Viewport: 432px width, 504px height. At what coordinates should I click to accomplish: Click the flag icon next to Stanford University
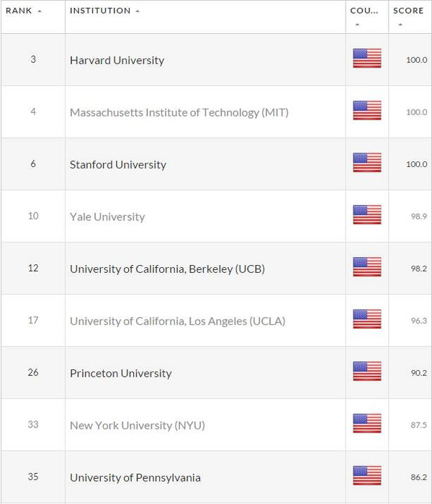(366, 162)
